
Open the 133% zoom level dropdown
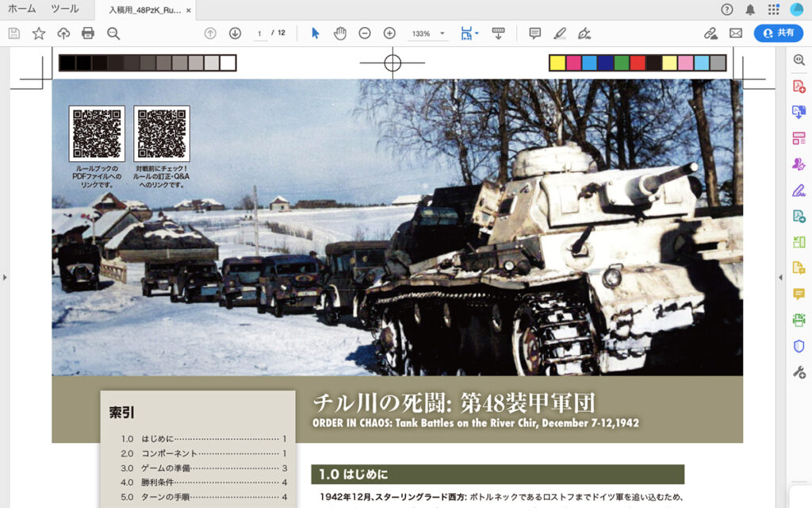427,34
